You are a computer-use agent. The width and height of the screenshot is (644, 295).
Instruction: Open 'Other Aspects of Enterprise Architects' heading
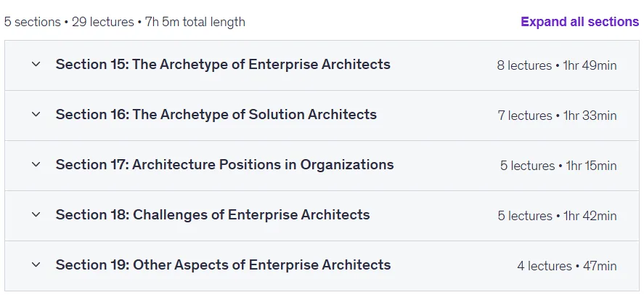[x=223, y=265]
